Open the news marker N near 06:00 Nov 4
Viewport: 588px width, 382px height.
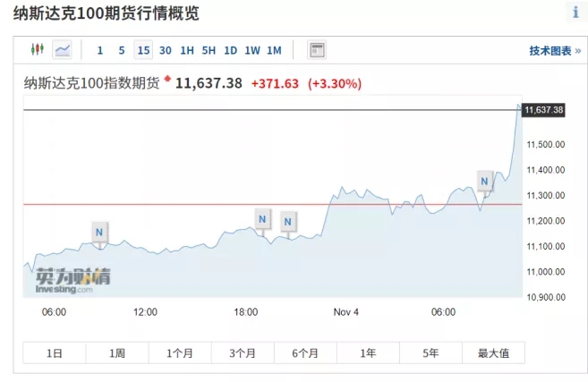point(484,182)
